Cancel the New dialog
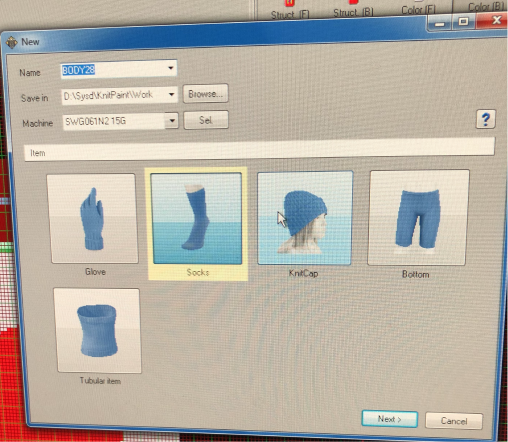 (454, 421)
